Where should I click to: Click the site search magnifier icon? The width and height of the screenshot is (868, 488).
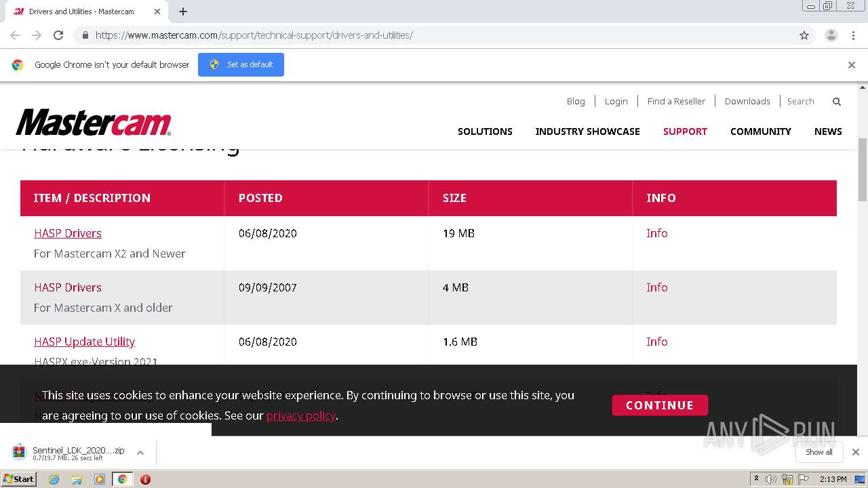coord(837,102)
